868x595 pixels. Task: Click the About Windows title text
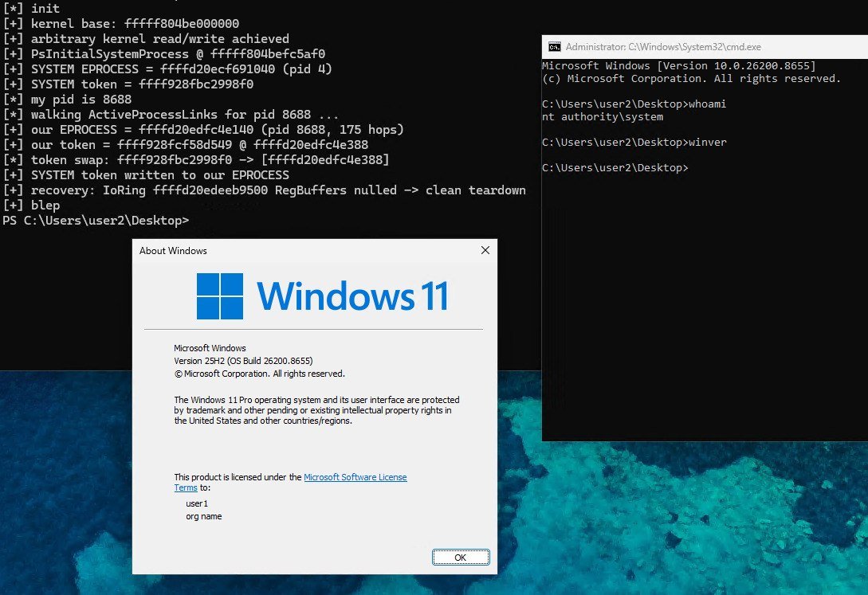click(173, 250)
